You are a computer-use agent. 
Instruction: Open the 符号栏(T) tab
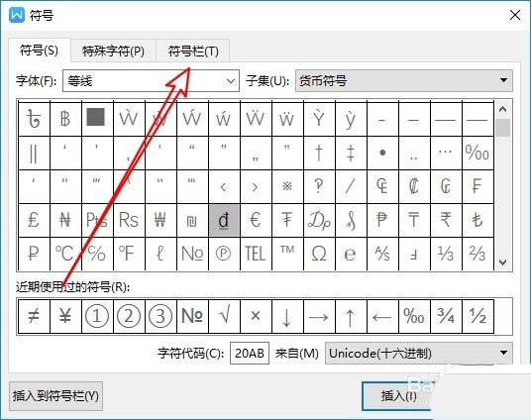click(x=193, y=52)
